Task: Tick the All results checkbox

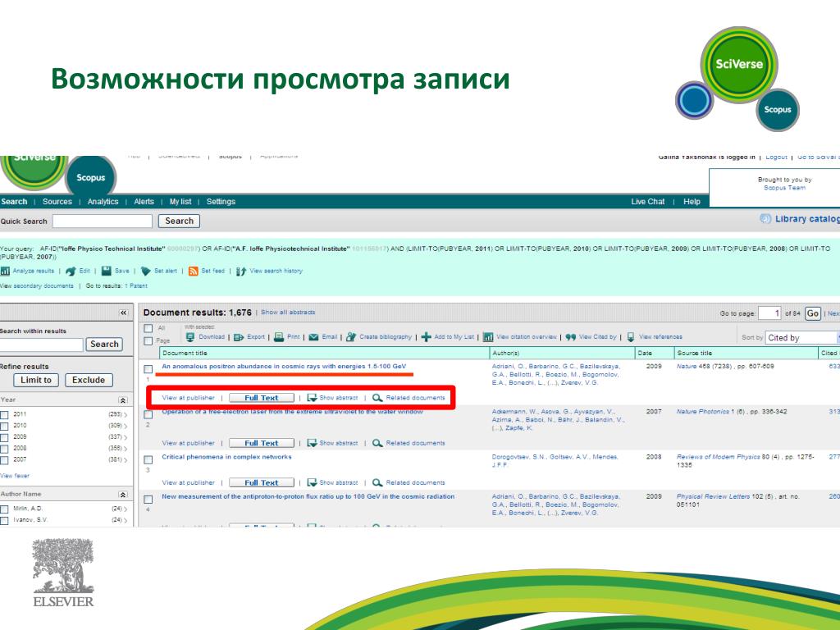Action: click(x=148, y=328)
